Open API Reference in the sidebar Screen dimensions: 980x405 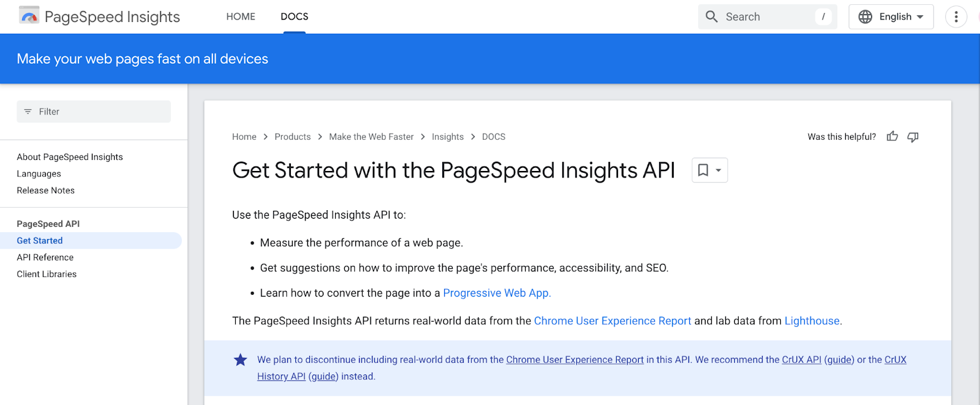pos(45,257)
